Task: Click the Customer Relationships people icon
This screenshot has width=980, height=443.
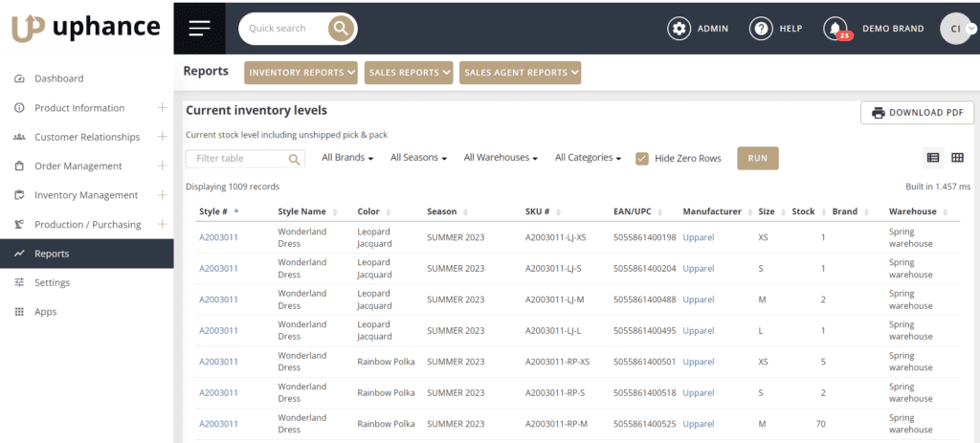Action: pyautogui.click(x=19, y=137)
